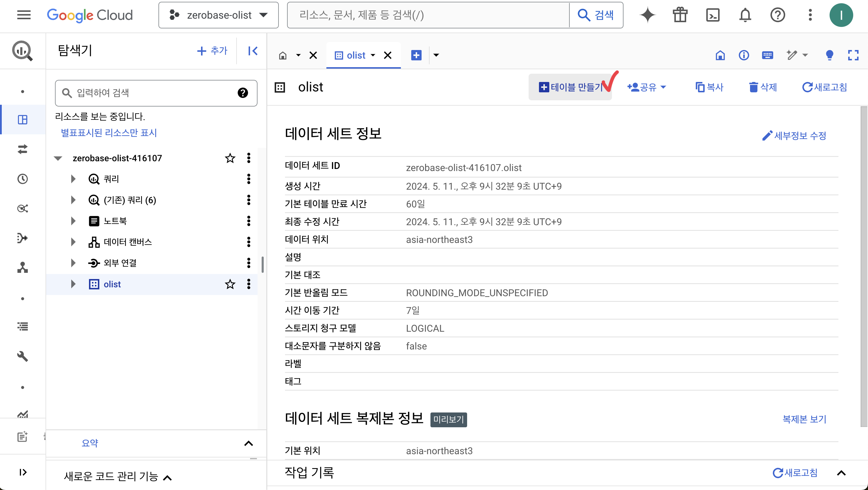Open the zerobase-olist project selector dropdown

pos(218,15)
